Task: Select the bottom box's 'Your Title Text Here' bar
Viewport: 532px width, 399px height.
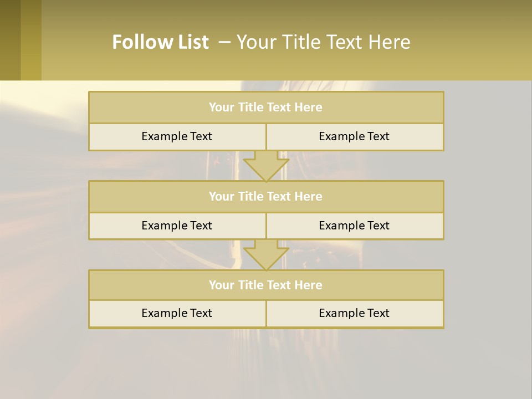Action: point(266,285)
